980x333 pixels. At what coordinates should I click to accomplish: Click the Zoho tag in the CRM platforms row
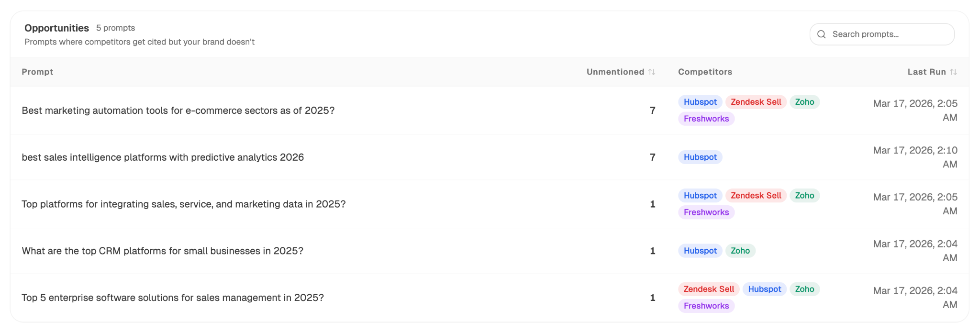pos(740,250)
